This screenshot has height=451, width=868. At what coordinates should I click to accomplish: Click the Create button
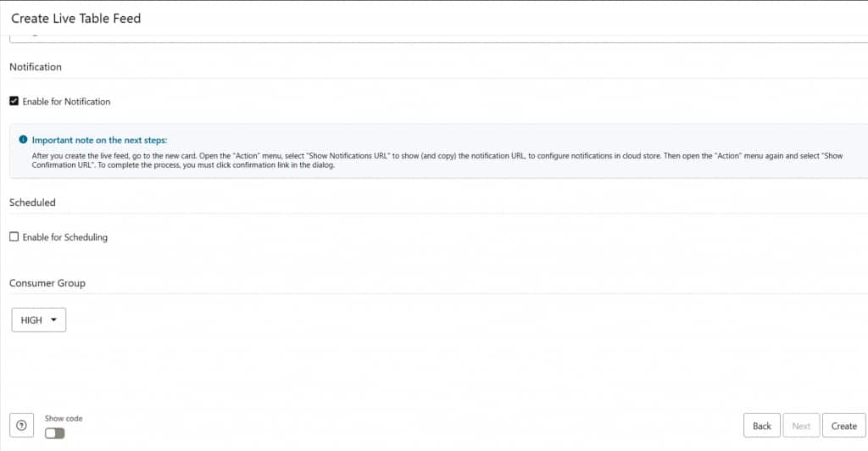coord(843,426)
